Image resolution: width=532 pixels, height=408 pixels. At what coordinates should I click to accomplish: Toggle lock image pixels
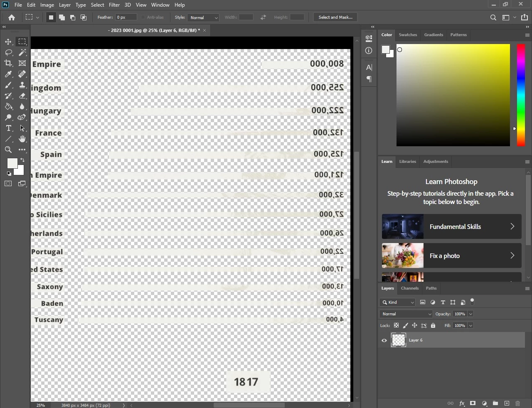click(405, 326)
